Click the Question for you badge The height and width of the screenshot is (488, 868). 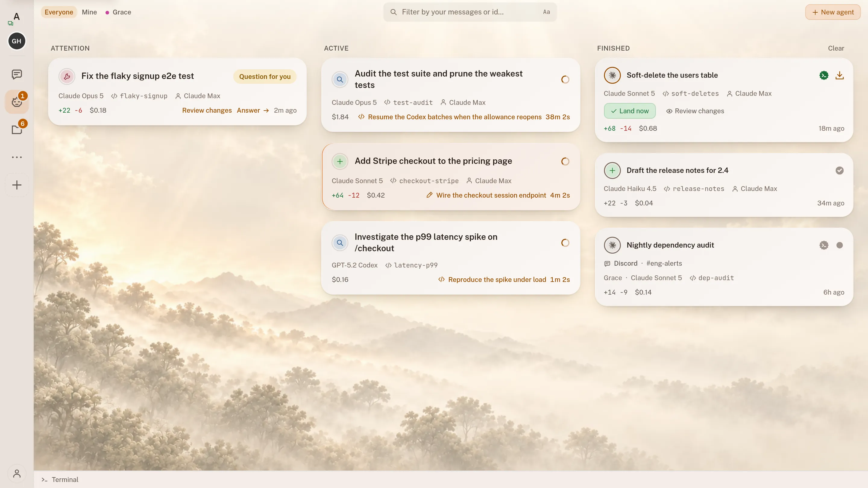(x=265, y=77)
